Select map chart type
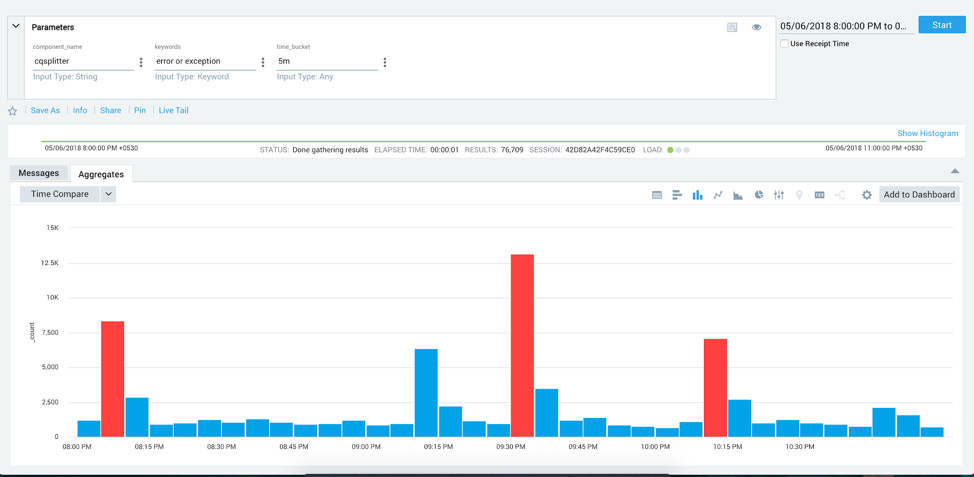Screen dimensions: 974x477 pyautogui.click(x=799, y=194)
